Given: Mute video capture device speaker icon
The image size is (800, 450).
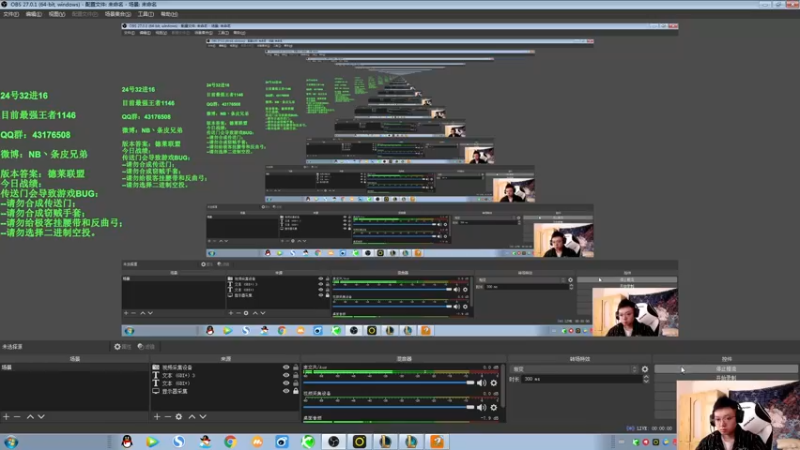Looking at the screenshot, I should point(481,407).
